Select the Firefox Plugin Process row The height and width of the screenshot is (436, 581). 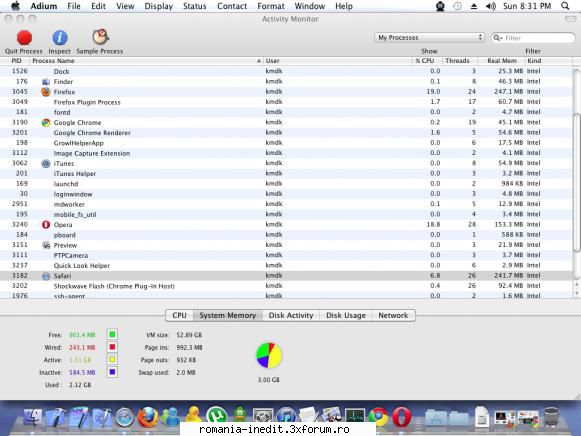(x=286, y=102)
